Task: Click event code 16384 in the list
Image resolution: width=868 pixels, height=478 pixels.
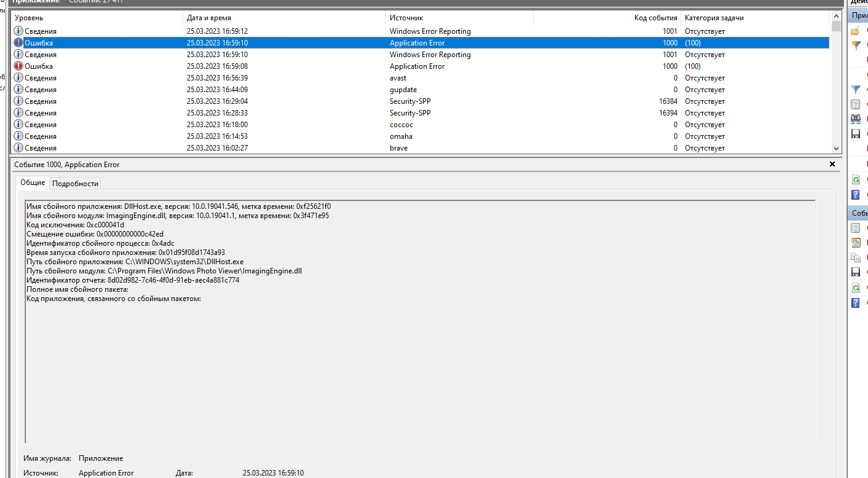Action: tap(668, 101)
